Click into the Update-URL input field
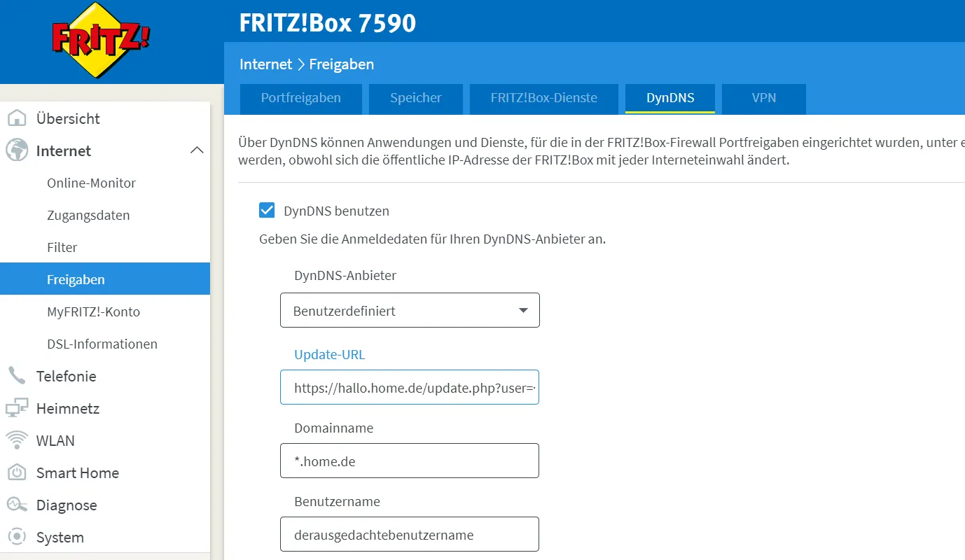965x560 pixels. pos(410,387)
